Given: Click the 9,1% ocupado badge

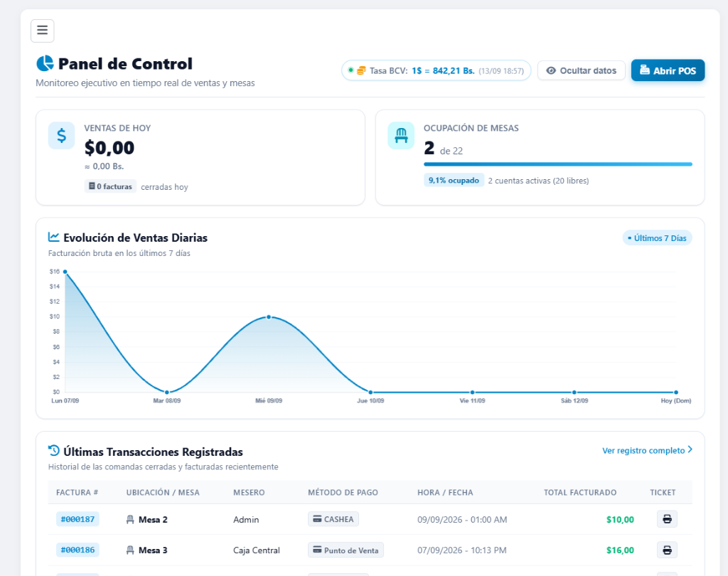Looking at the screenshot, I should coord(454,180).
